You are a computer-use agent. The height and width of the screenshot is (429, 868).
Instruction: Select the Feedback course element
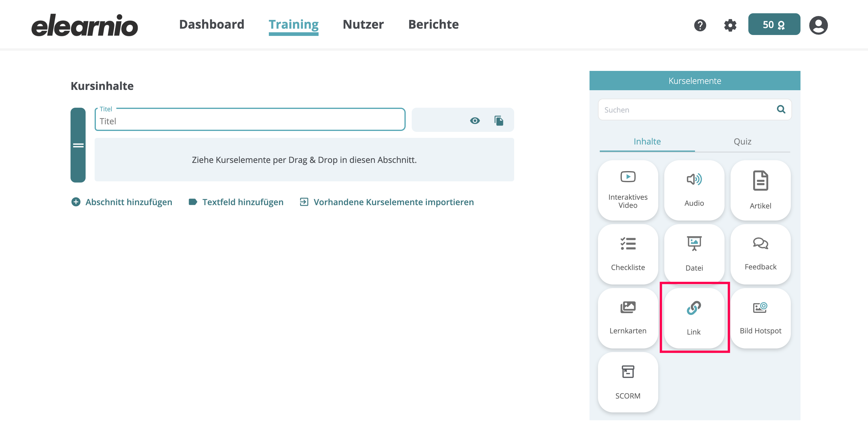point(760,254)
